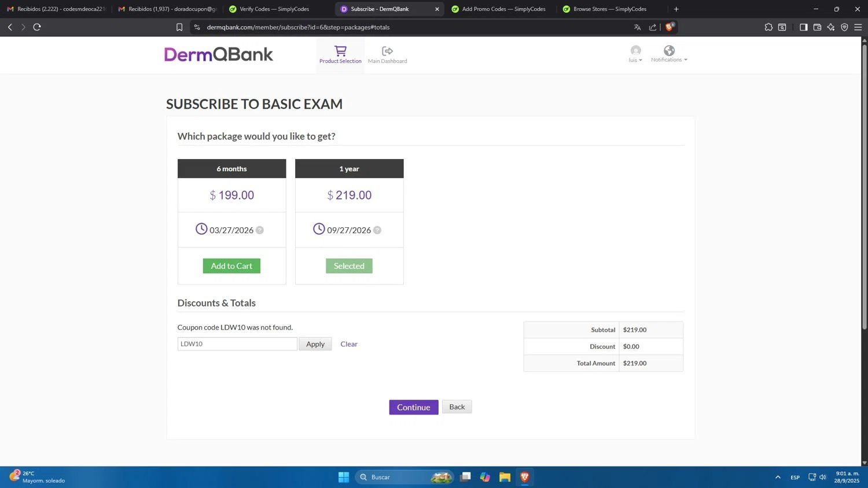Focus the coupon code input field
Viewport: 868px width, 488px height.
coord(237,344)
